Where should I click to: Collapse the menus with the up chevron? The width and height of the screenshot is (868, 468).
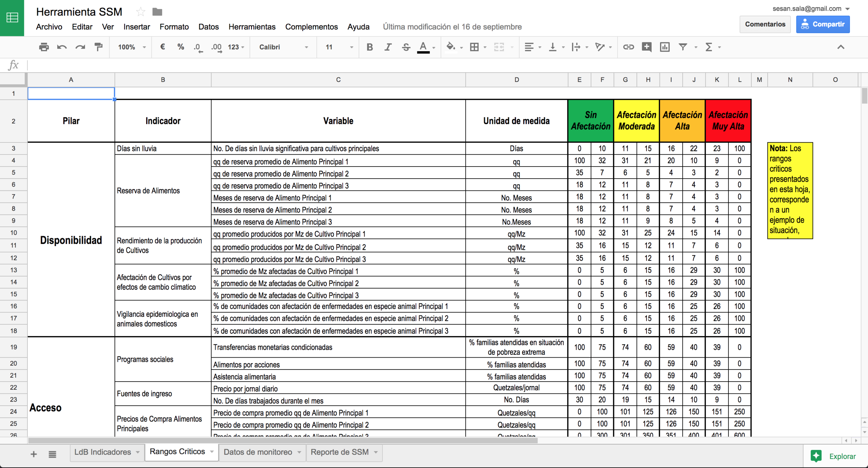pyautogui.click(x=841, y=47)
